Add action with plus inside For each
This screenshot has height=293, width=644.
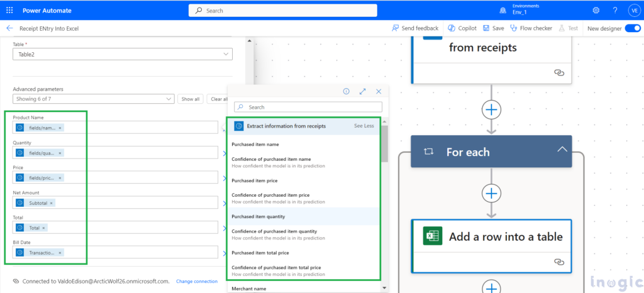[491, 193]
